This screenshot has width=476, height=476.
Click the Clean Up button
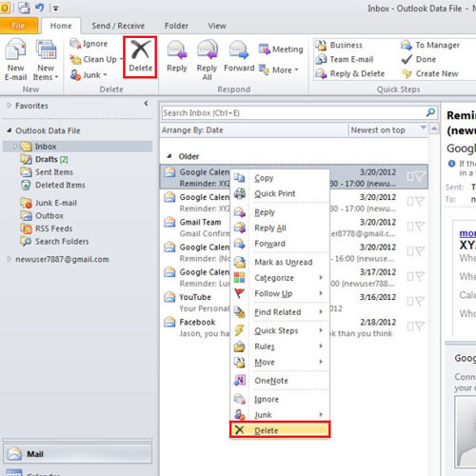(96, 59)
